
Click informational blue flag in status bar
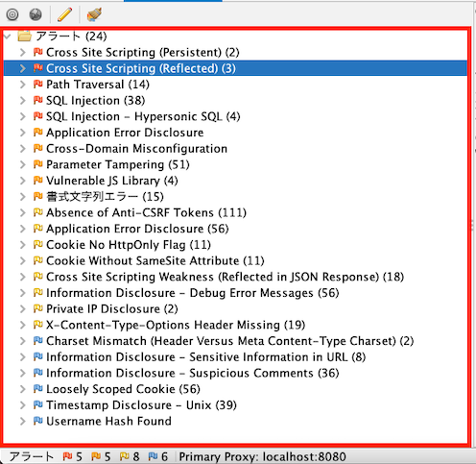(x=153, y=456)
